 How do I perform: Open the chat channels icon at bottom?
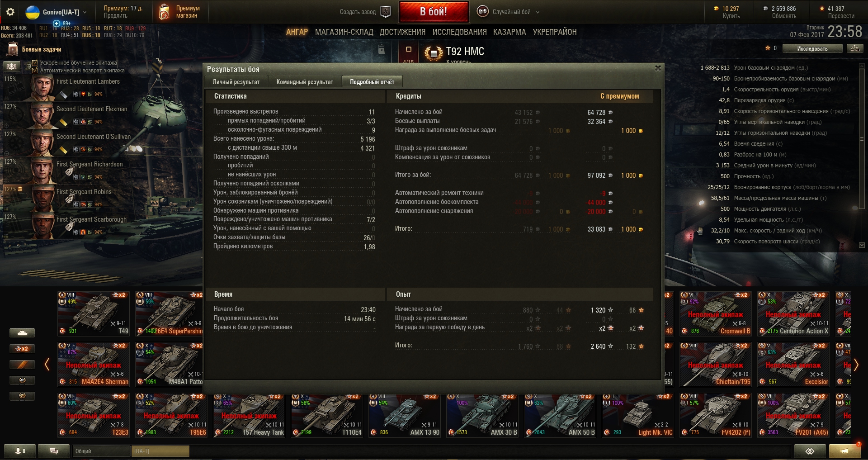53,451
